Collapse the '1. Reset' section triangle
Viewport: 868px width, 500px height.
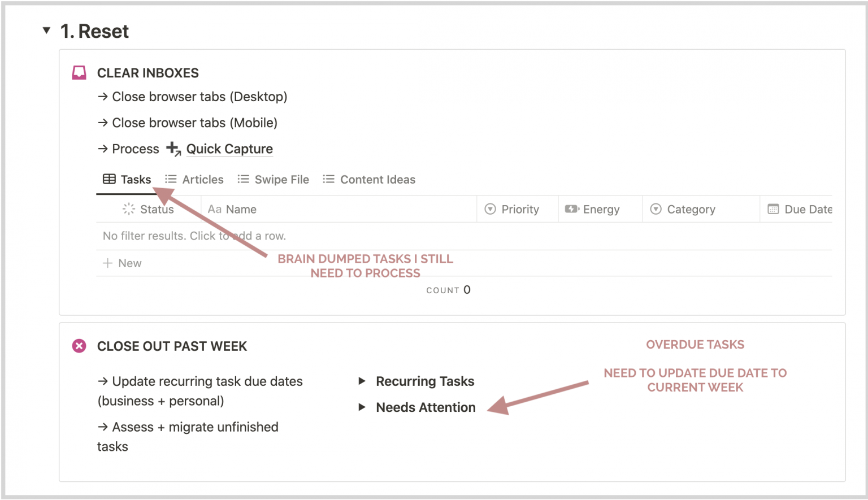tap(46, 31)
